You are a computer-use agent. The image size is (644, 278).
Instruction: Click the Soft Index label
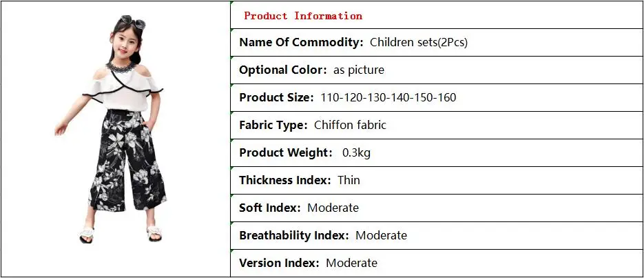coord(270,208)
